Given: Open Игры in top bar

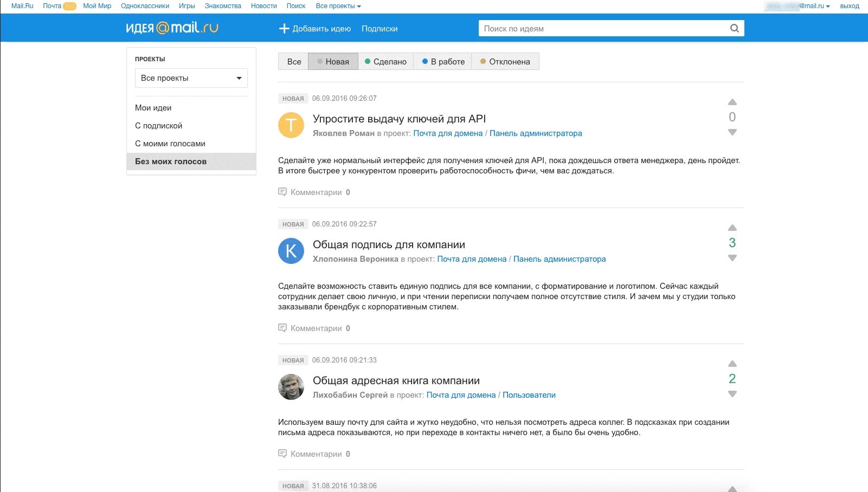Looking at the screenshot, I should pyautogui.click(x=187, y=6).
